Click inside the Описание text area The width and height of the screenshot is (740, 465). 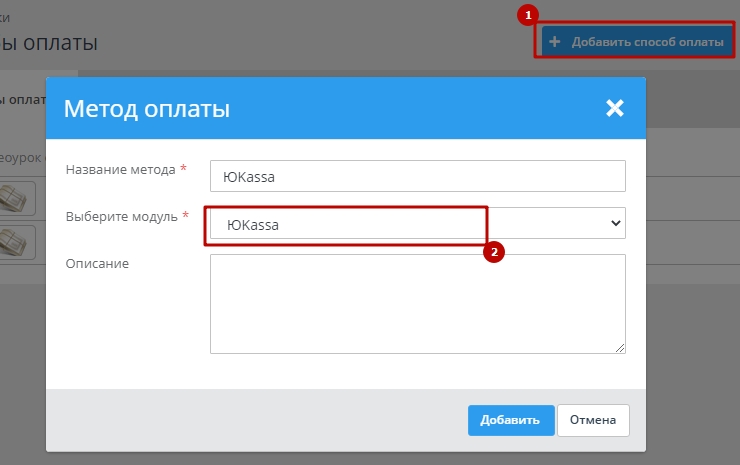417,303
